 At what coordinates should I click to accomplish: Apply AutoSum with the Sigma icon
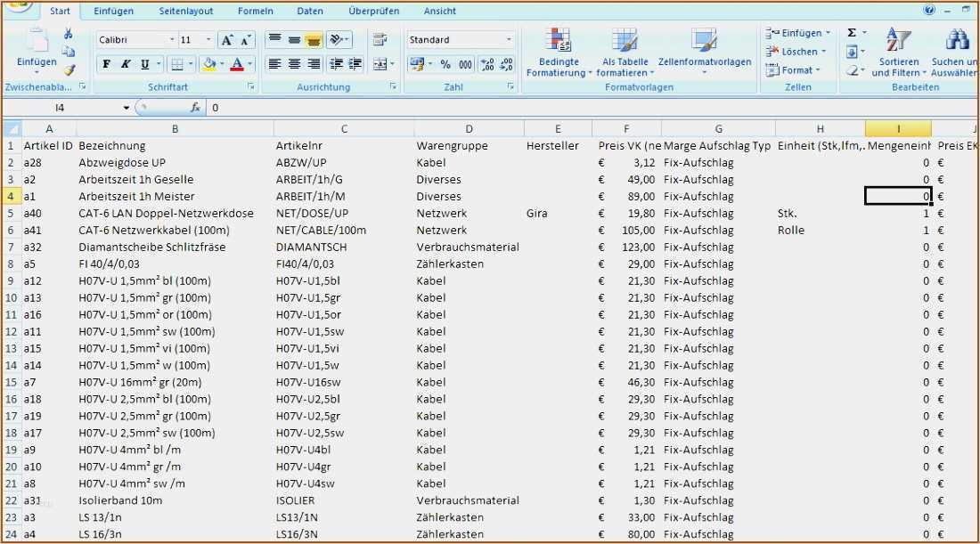(x=853, y=33)
